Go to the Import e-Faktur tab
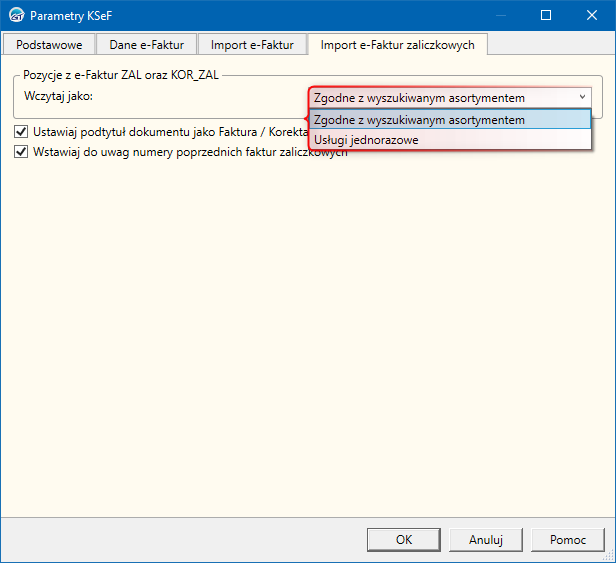The image size is (616, 563). coord(252,44)
